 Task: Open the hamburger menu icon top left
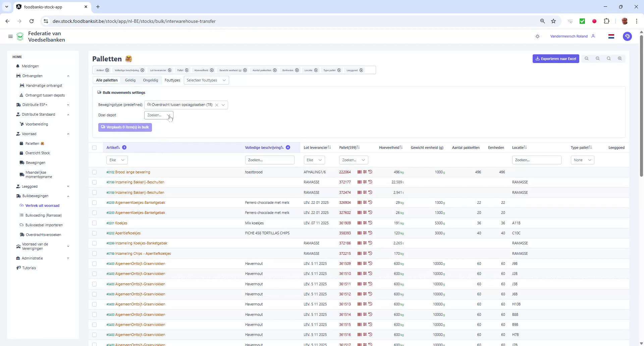pos(10,36)
